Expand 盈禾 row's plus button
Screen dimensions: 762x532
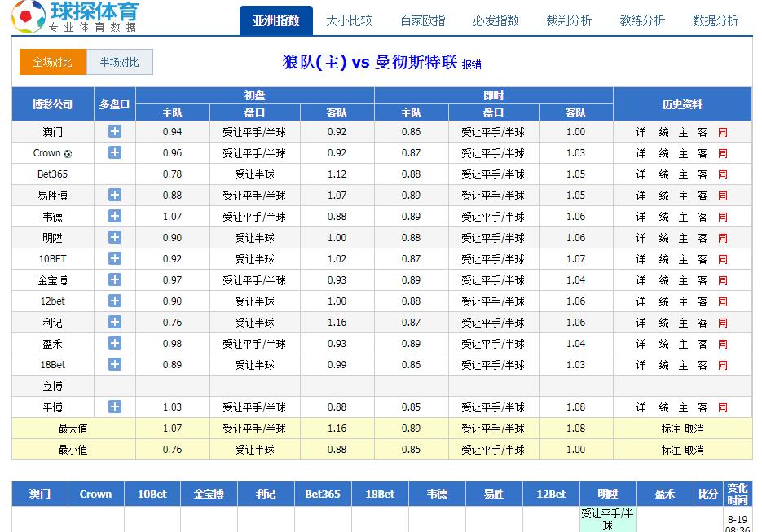[x=115, y=344]
